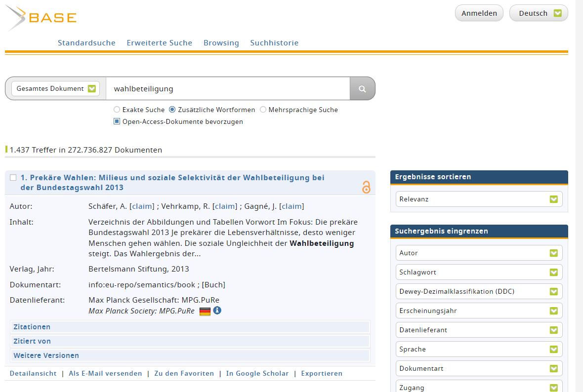
Task: Expand the Zitationen section
Action: 190,327
